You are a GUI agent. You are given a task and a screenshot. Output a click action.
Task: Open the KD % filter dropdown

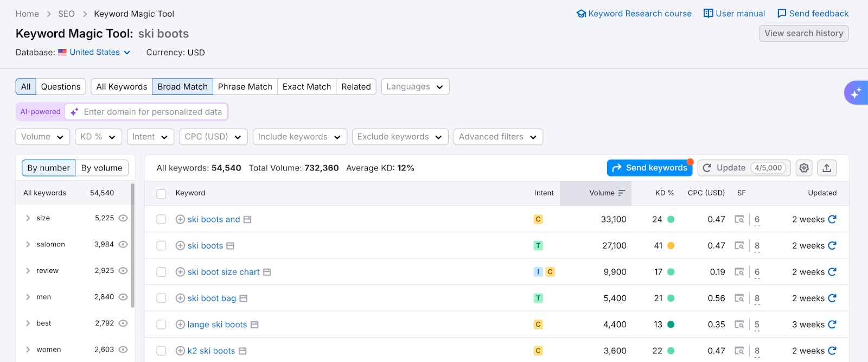pos(98,137)
